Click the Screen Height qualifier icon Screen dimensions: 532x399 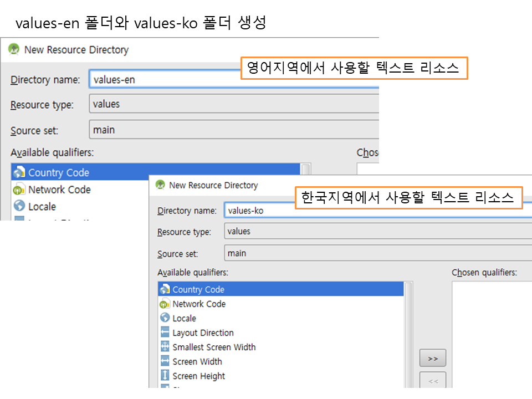pos(165,376)
